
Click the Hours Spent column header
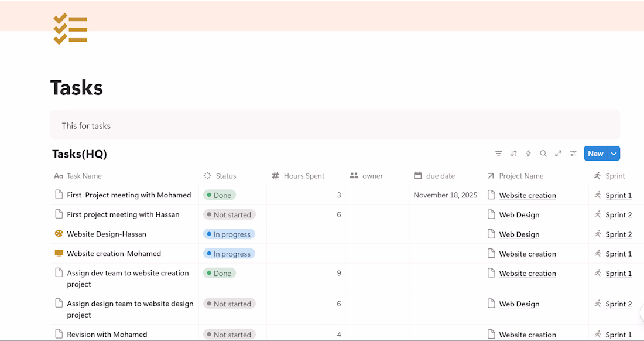[x=303, y=176]
